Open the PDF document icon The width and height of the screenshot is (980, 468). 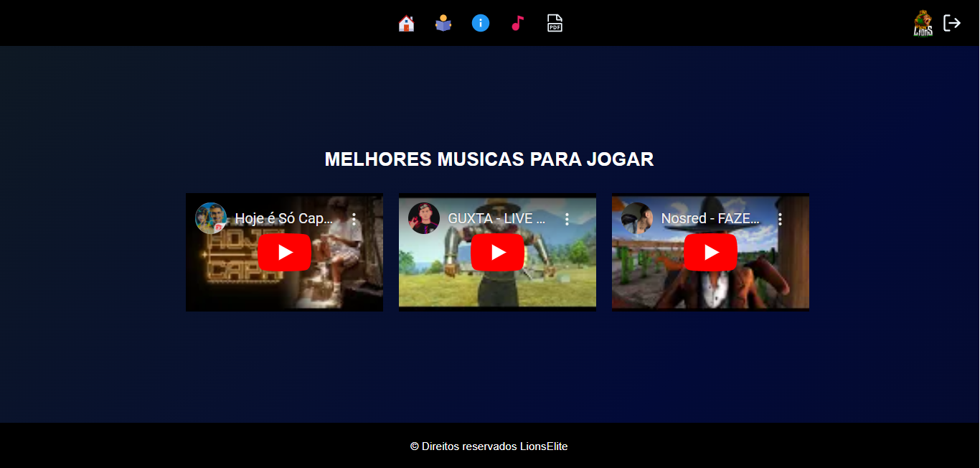tap(554, 23)
